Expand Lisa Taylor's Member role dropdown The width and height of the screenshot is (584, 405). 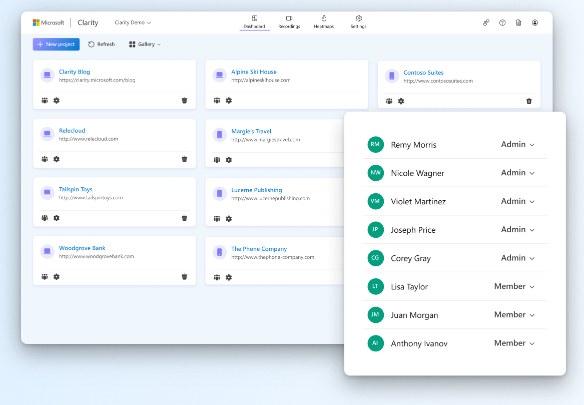coord(514,286)
